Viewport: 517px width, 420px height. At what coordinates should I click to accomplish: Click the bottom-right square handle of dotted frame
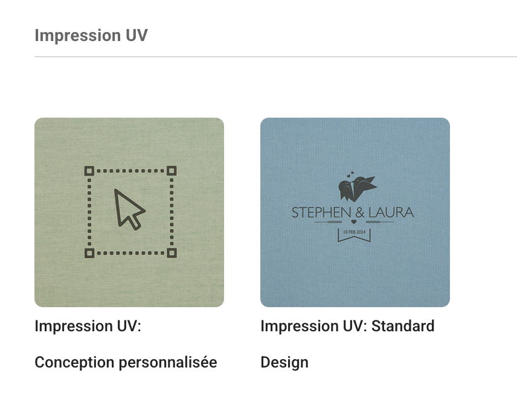pos(172,253)
